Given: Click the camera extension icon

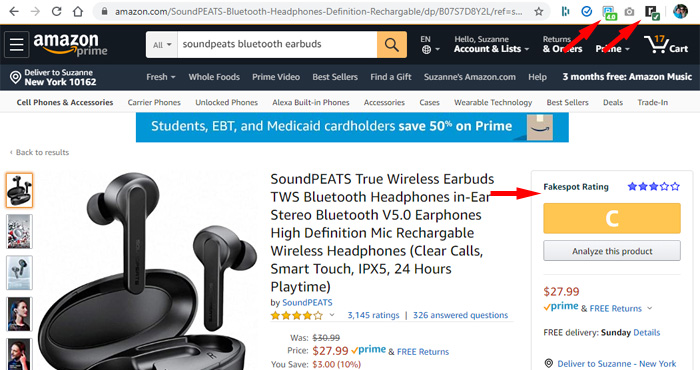Looking at the screenshot, I should (x=629, y=12).
